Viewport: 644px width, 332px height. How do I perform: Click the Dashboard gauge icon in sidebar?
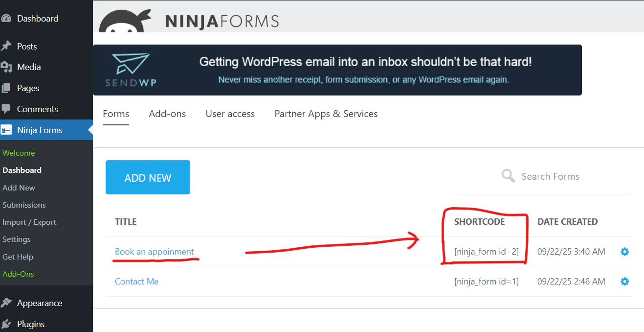(x=6, y=19)
